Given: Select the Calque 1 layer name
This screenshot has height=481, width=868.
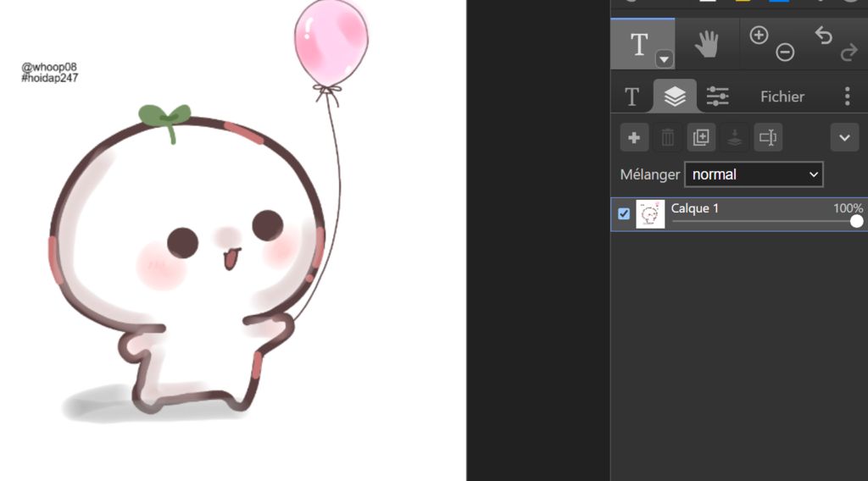Looking at the screenshot, I should click(695, 208).
